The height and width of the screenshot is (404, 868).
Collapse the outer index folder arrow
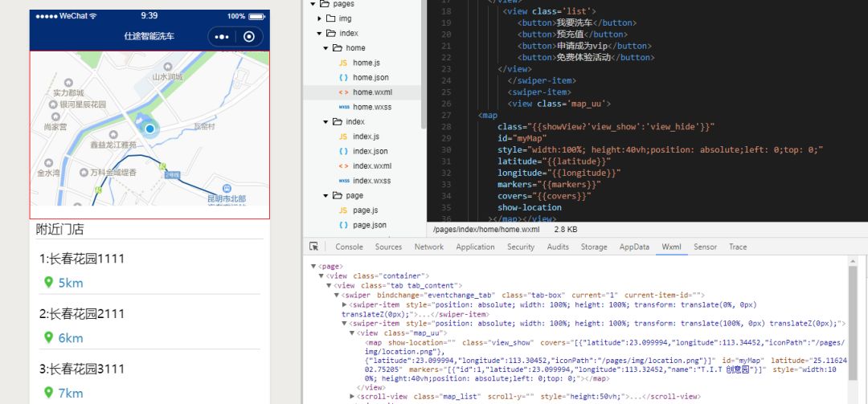tap(319, 33)
